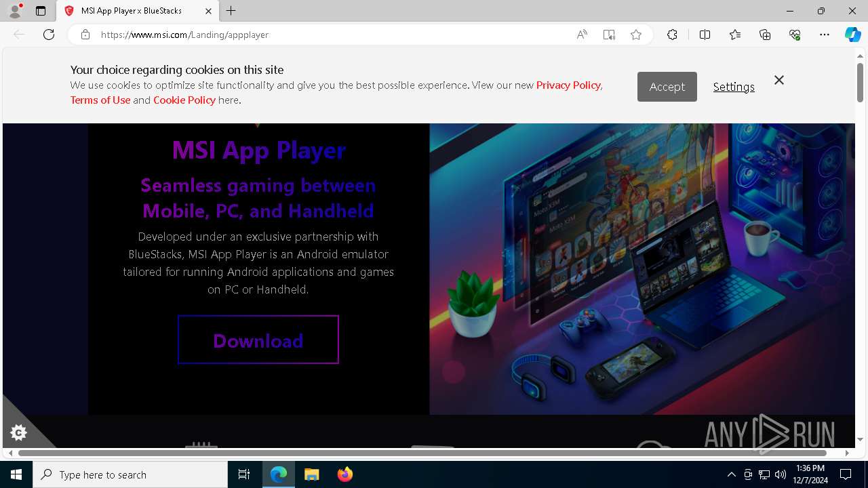The height and width of the screenshot is (488, 868).
Task: Open cookie Settings link
Action: (x=734, y=87)
